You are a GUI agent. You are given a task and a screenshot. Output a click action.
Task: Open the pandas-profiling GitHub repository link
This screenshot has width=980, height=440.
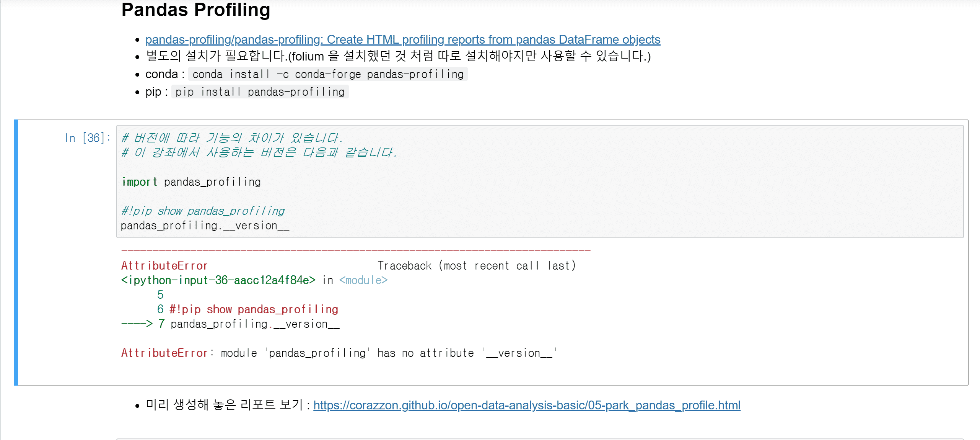pos(402,39)
